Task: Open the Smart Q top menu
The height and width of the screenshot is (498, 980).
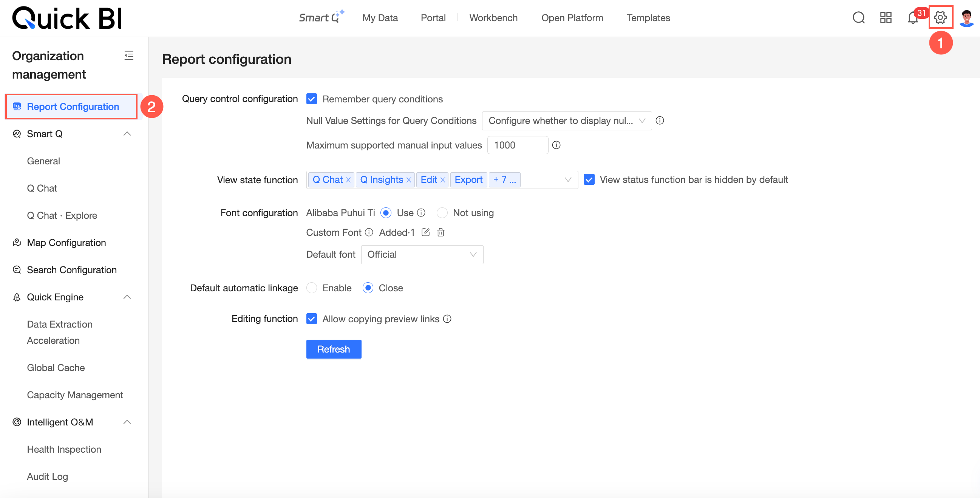Action: (x=322, y=17)
